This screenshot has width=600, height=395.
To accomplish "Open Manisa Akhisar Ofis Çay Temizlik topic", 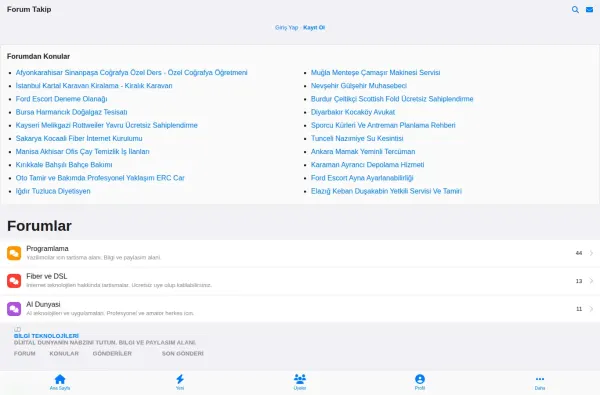I will pos(83,152).
